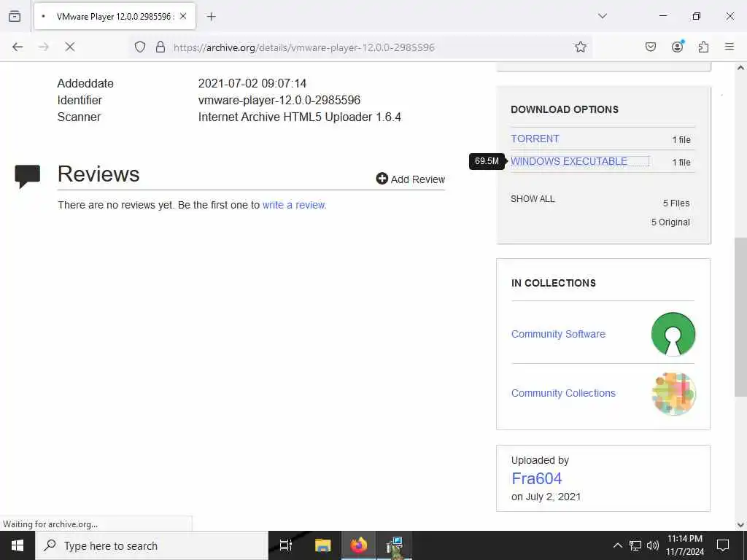Open uploader Fra604 profile link
This screenshot has width=747, height=560.
point(536,478)
